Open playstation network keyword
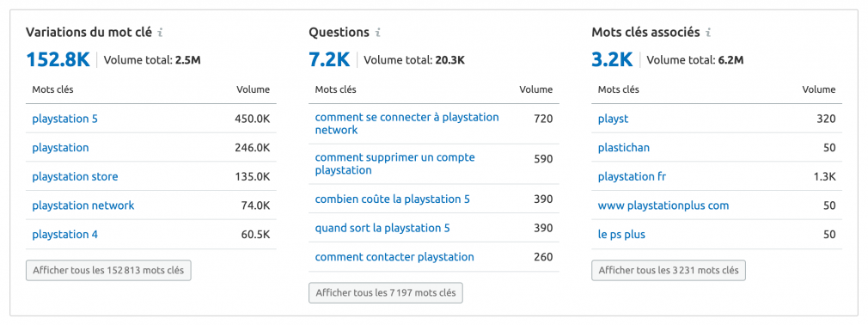The height and width of the screenshot is (325, 868). [83, 205]
